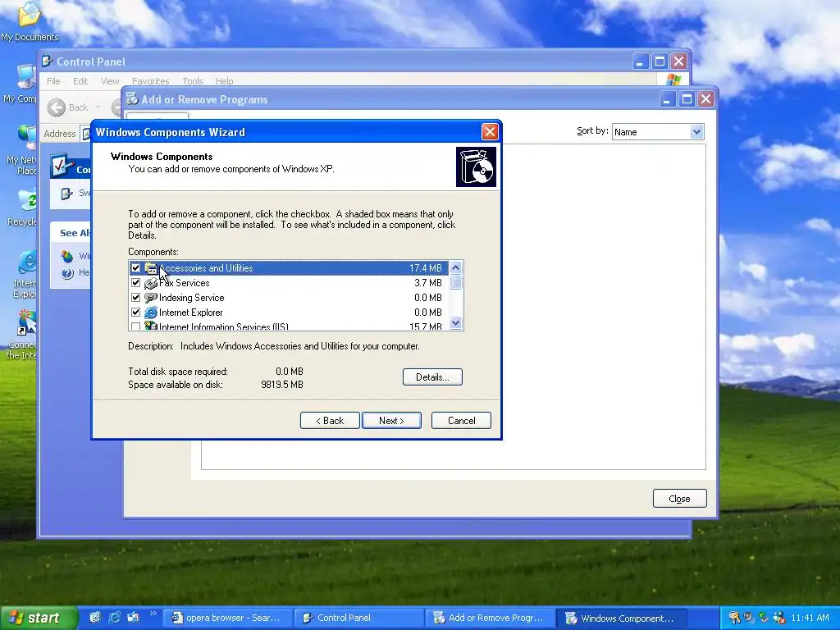Viewport: 840px width, 630px height.
Task: Open My Documents desktop icon
Action: (30, 21)
